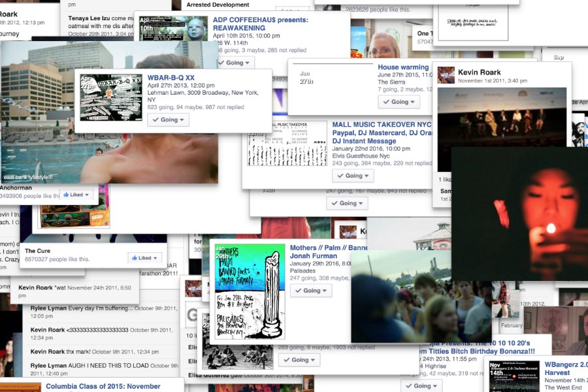
Task: Open the Going dropdown below '283 going, 8 maybe'
Action: [x=299, y=360]
